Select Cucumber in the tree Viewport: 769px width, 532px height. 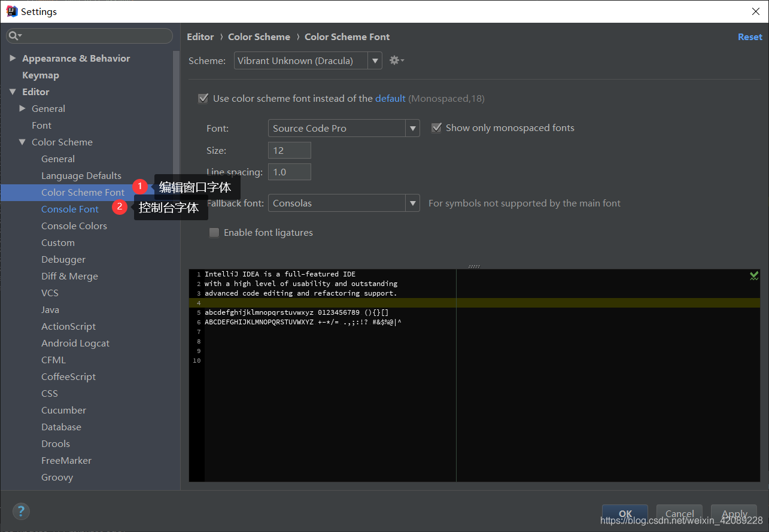64,410
